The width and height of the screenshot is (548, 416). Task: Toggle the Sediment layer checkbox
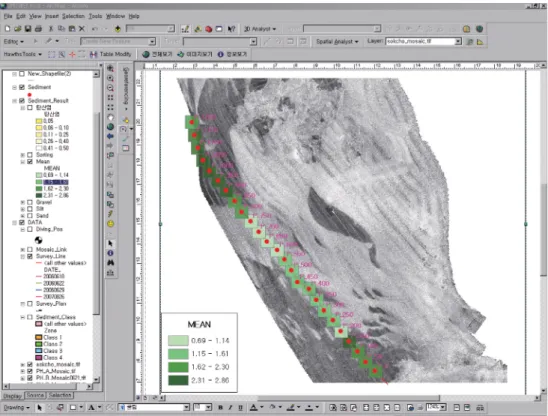click(x=22, y=87)
